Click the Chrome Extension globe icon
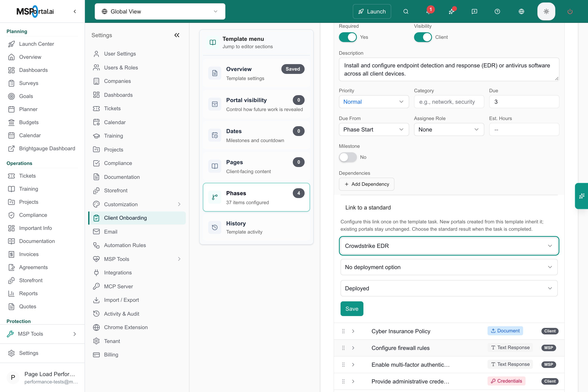 96,327
